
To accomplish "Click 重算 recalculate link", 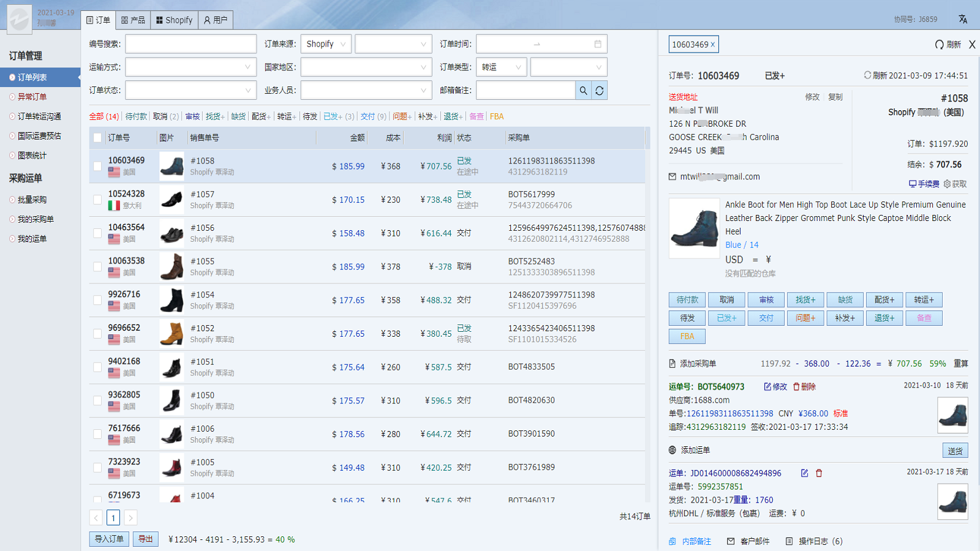I will coord(960,364).
